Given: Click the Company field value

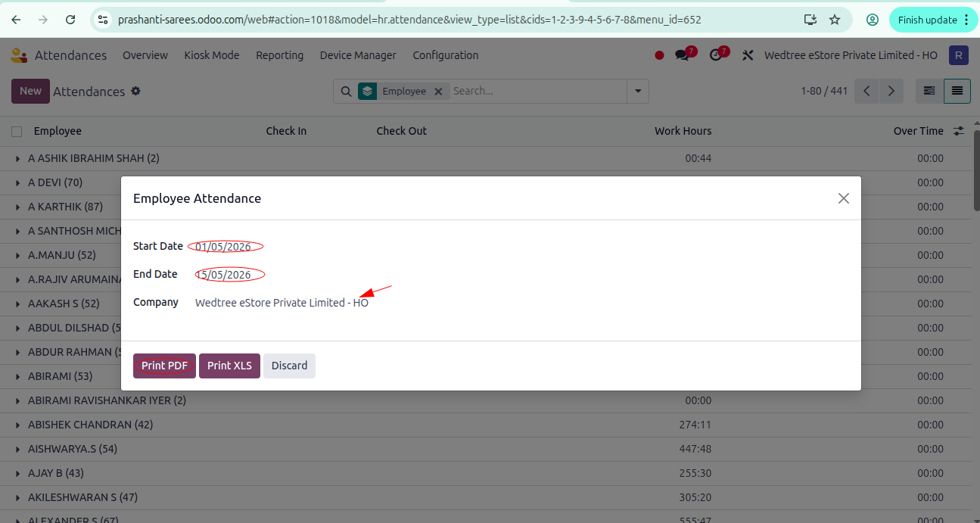Looking at the screenshot, I should 282,303.
